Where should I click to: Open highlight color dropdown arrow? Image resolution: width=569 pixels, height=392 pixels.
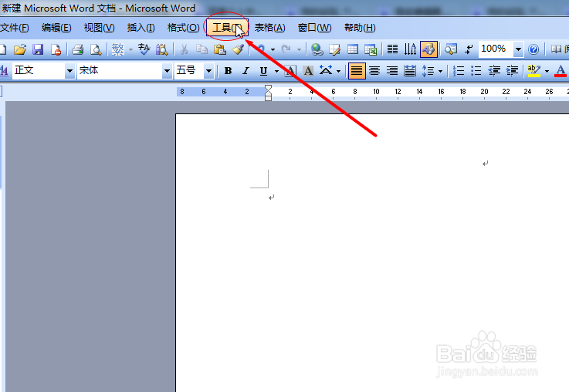[547, 71]
